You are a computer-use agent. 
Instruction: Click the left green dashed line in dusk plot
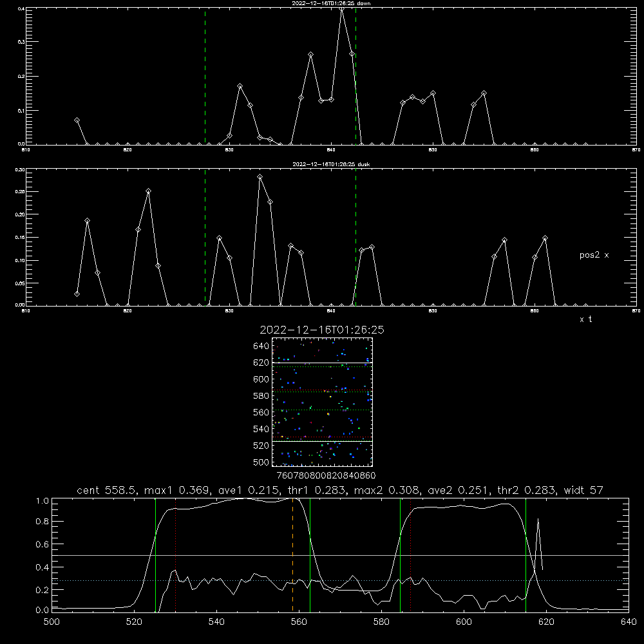tap(205, 238)
